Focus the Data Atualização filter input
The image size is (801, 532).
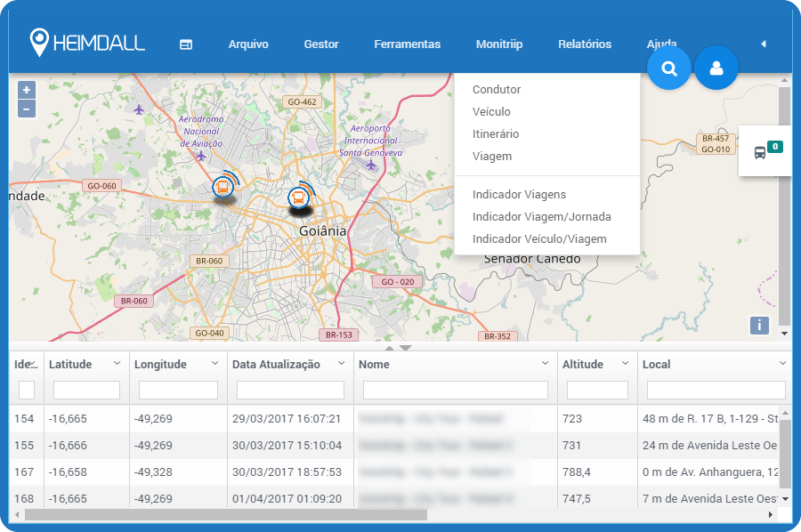(x=290, y=390)
